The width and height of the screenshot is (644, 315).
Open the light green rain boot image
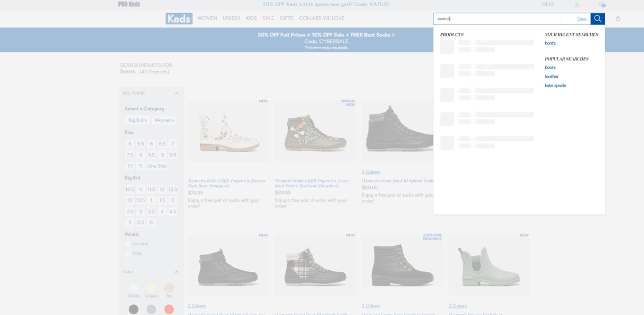(x=489, y=265)
